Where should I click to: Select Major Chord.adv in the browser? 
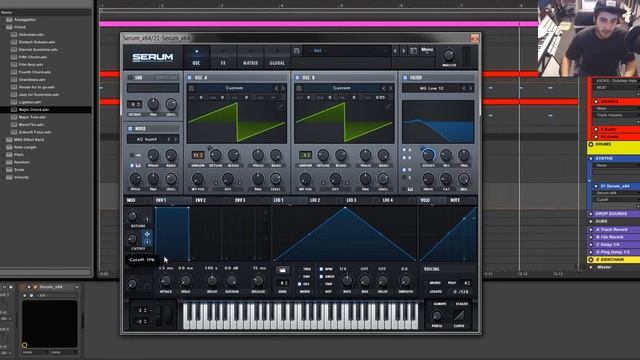pos(33,109)
